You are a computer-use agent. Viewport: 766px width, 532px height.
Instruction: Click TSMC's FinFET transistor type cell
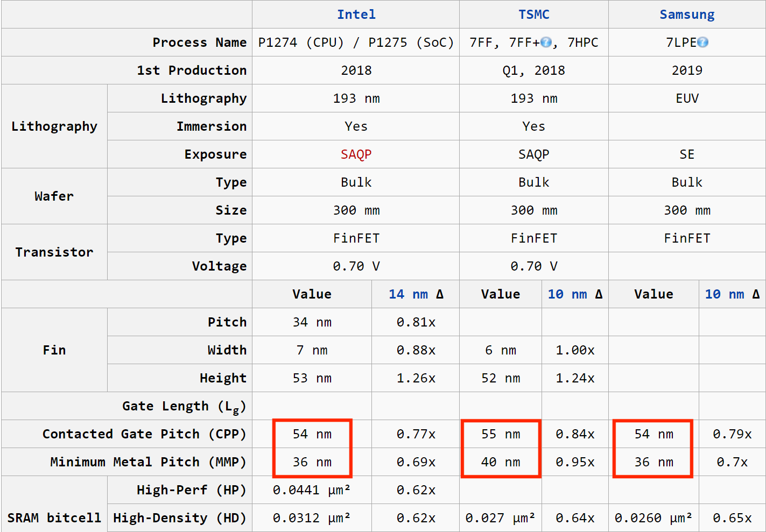pyautogui.click(x=534, y=238)
